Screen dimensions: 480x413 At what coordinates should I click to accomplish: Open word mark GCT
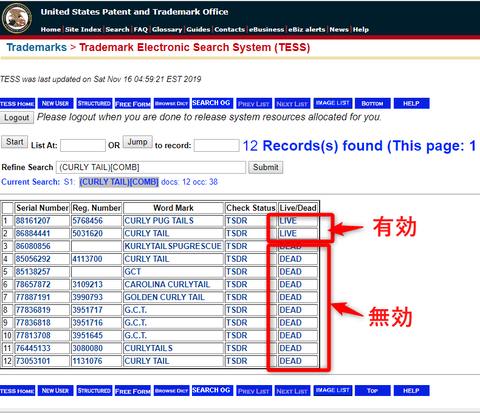133,272
